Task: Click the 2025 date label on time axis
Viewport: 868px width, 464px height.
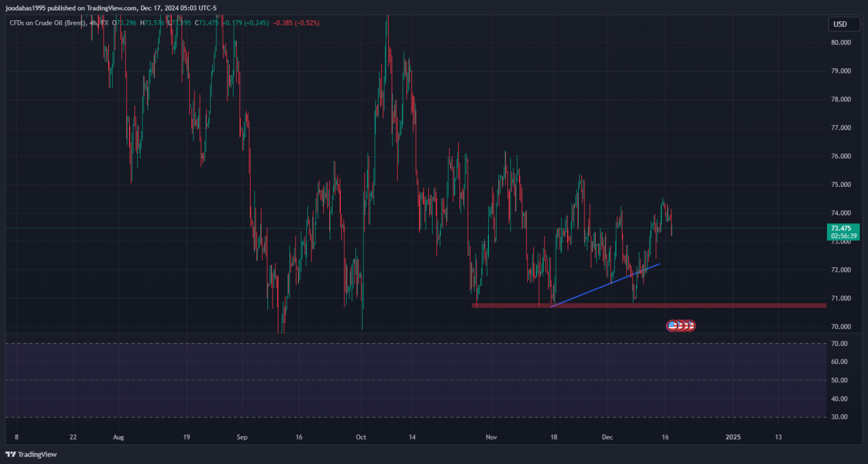Action: pos(733,437)
